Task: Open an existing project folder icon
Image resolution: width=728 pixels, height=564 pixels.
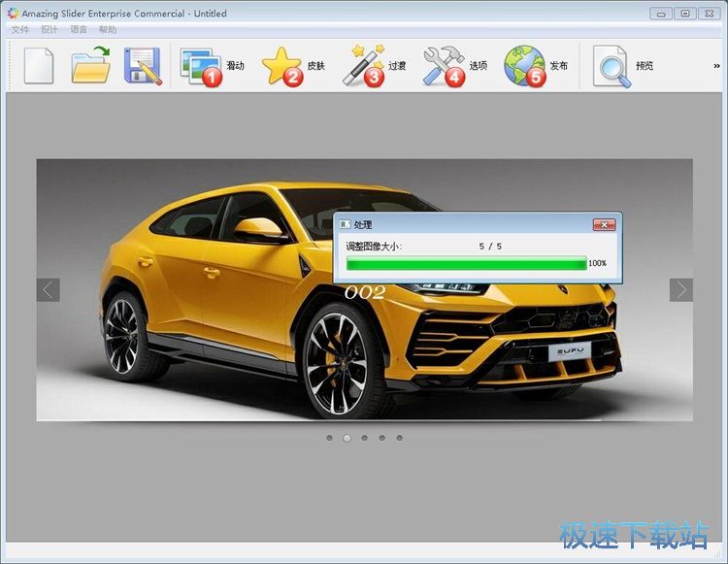Action: 91,65
